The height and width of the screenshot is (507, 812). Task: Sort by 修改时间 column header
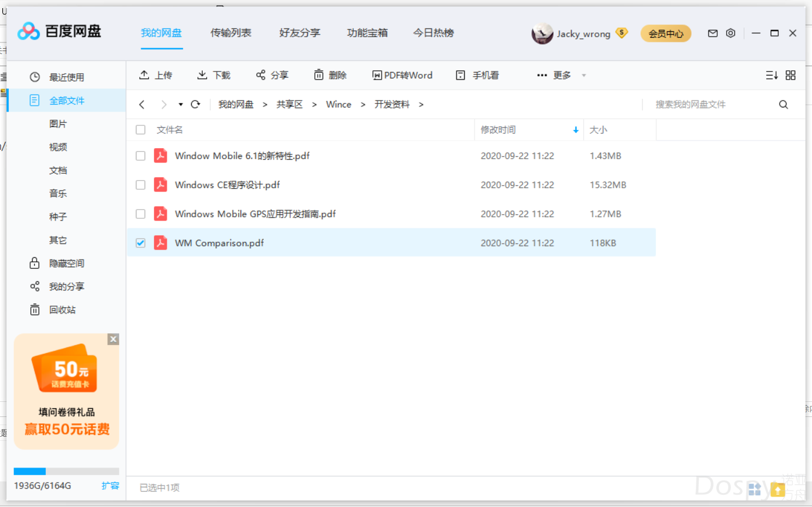[x=498, y=130]
